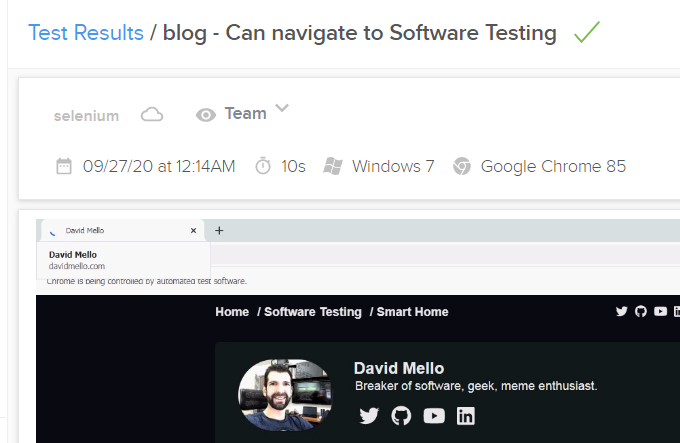Click the calendar icon by the date

pos(64,166)
